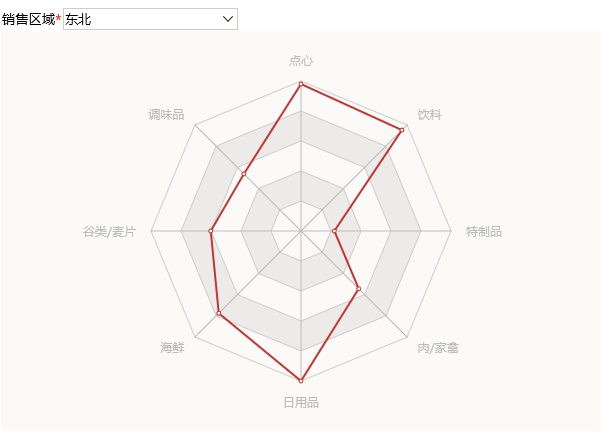Click the 肉/家禽 axis label

pyautogui.click(x=438, y=347)
